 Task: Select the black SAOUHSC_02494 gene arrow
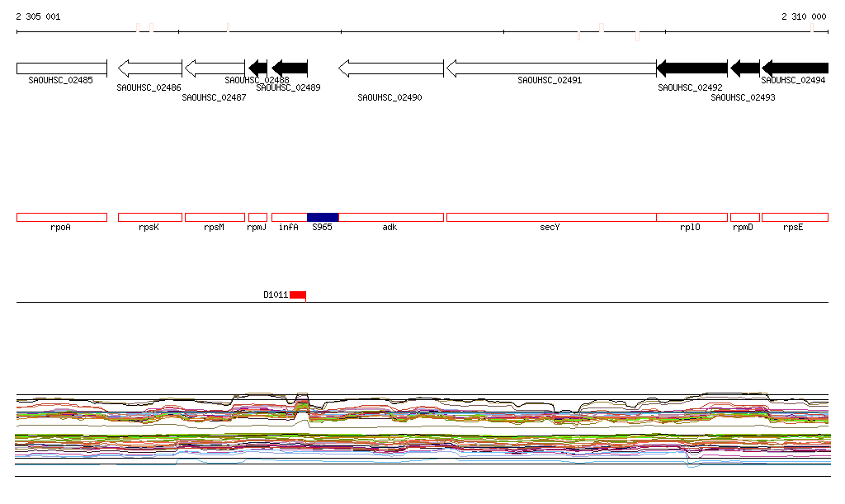pyautogui.click(x=795, y=68)
